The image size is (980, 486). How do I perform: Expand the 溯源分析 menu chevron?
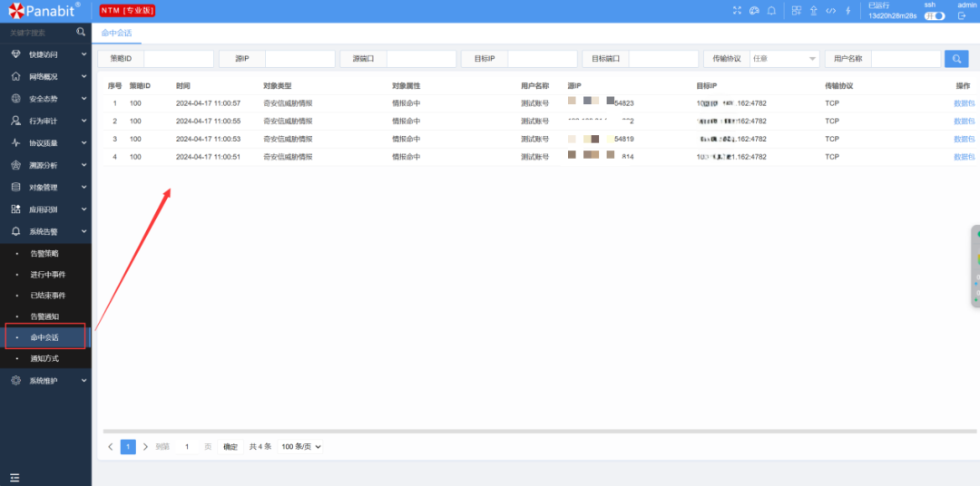pos(83,165)
